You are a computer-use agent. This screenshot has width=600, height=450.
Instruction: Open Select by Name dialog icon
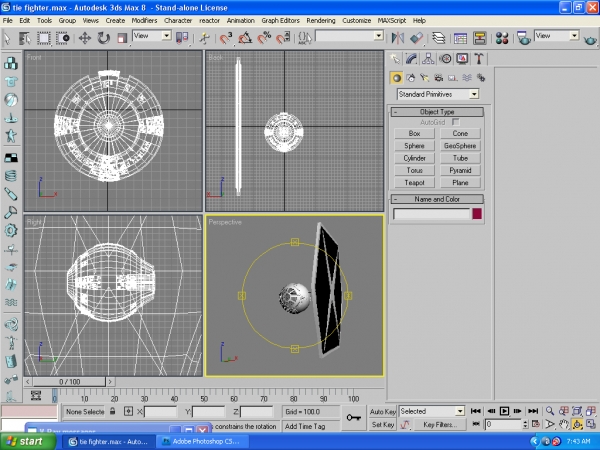(24, 38)
